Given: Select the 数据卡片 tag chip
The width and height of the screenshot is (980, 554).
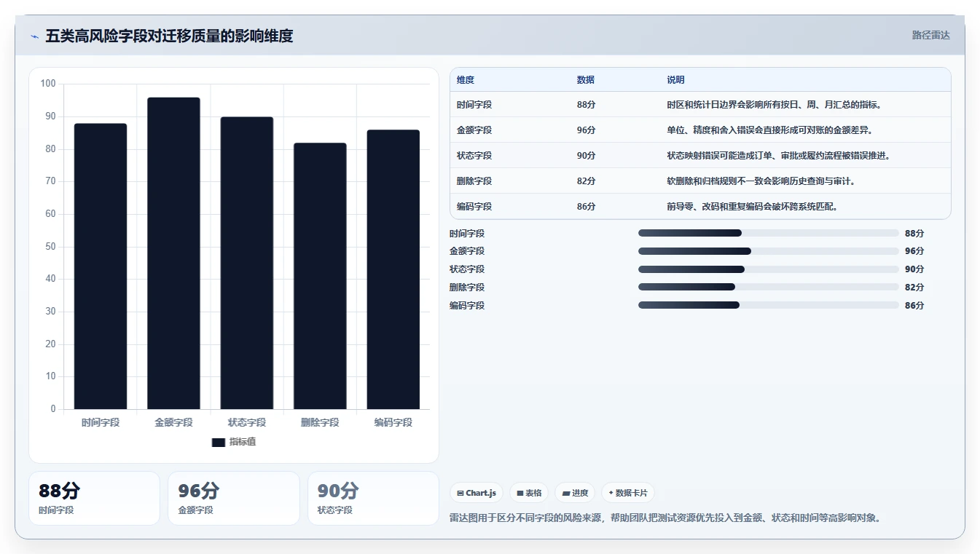Looking at the screenshot, I should pos(627,493).
